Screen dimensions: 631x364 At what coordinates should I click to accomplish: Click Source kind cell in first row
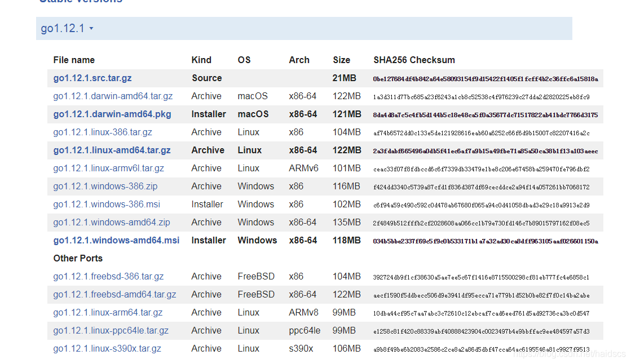coord(207,78)
